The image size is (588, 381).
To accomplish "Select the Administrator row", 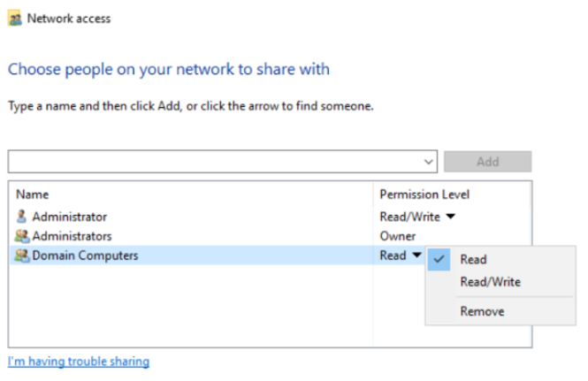I will (x=270, y=217).
